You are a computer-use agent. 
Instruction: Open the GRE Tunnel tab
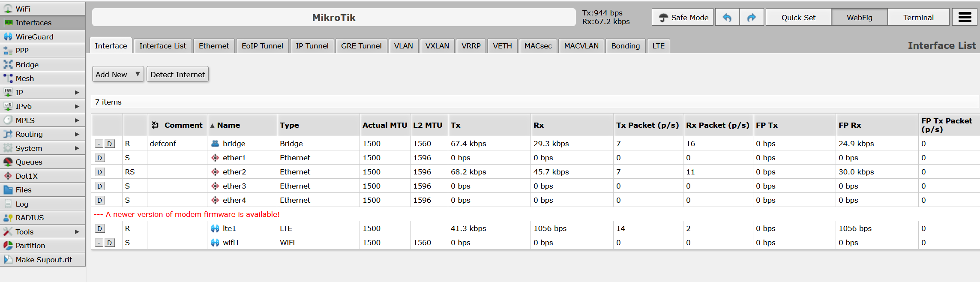361,46
